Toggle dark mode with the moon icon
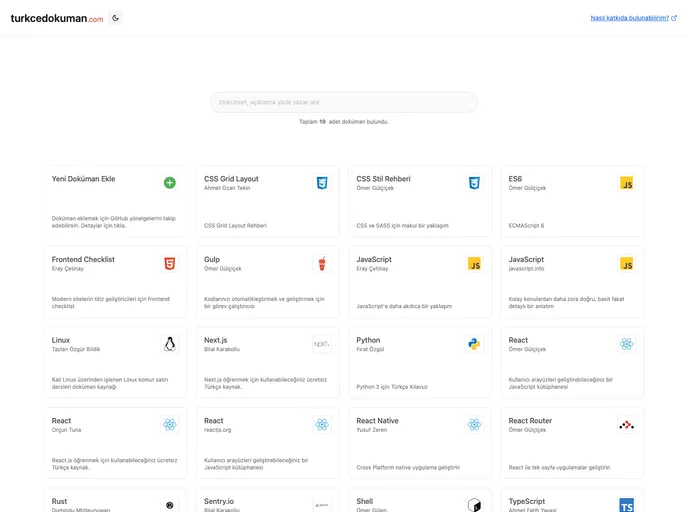 [115, 18]
